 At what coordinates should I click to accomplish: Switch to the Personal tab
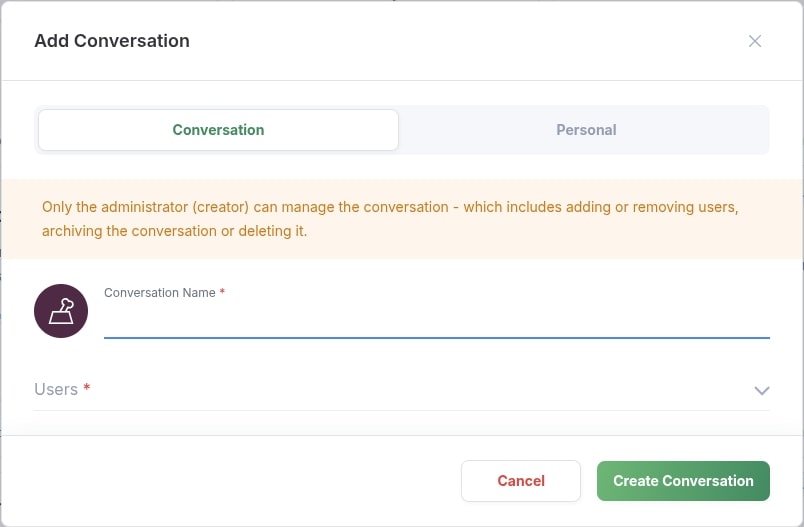(586, 130)
